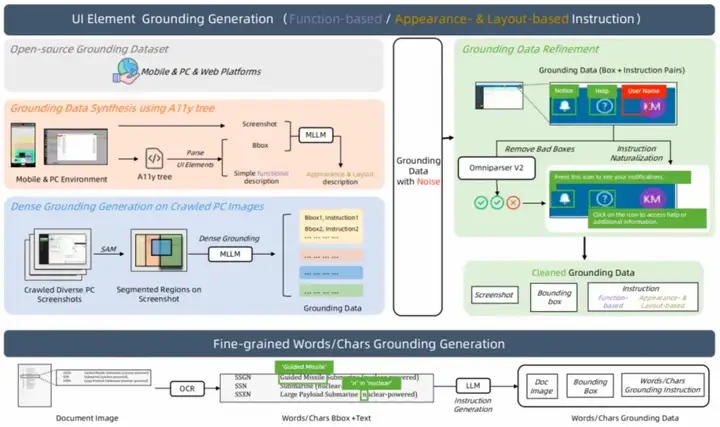
Task: Click the globe-in-hand icon beside Mobile & PC & Web Platforms
Action: [x=125, y=71]
